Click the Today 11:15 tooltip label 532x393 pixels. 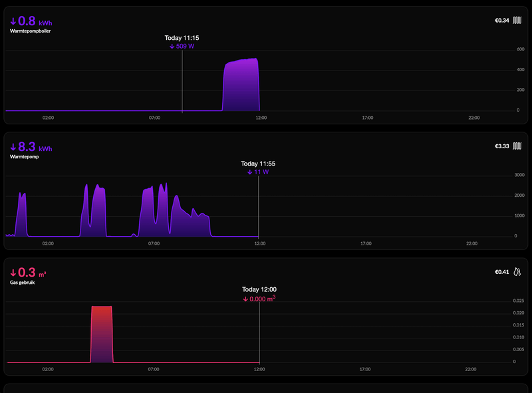(182, 38)
